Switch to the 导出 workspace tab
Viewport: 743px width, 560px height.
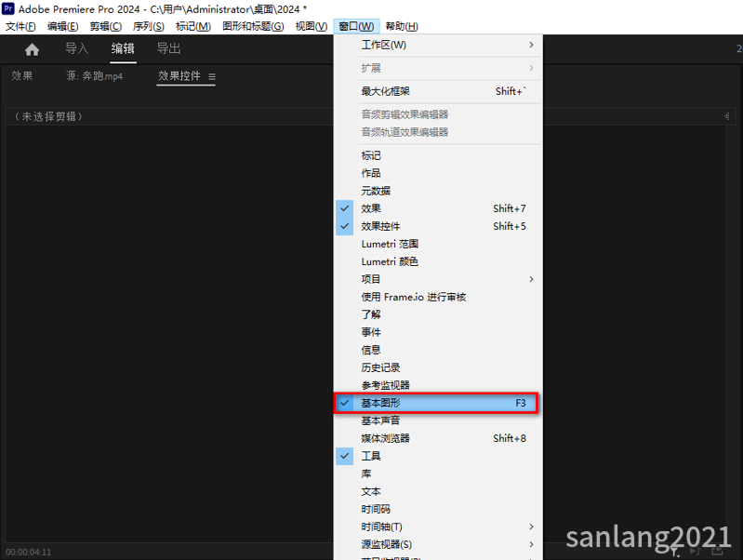(x=168, y=48)
